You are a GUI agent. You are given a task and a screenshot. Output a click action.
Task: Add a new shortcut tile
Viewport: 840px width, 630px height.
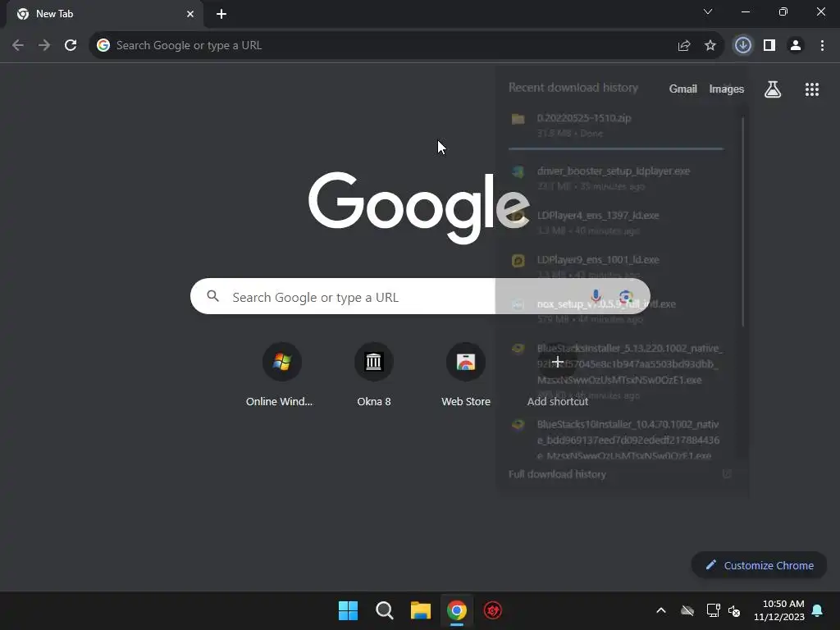tap(558, 375)
